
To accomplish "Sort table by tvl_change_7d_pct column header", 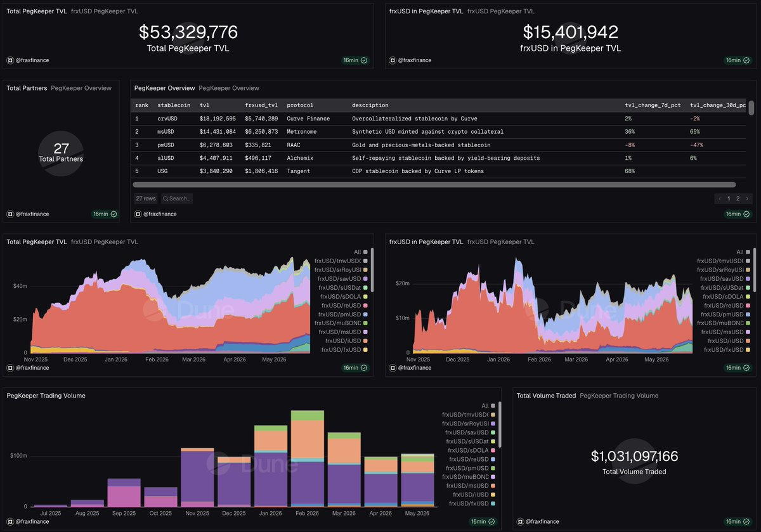I will pyautogui.click(x=651, y=105).
